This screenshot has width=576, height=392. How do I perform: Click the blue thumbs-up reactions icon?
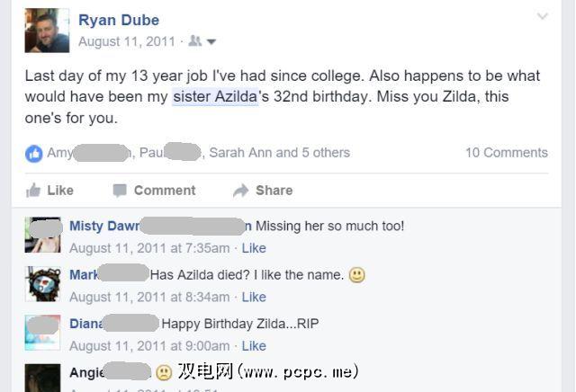[34, 153]
